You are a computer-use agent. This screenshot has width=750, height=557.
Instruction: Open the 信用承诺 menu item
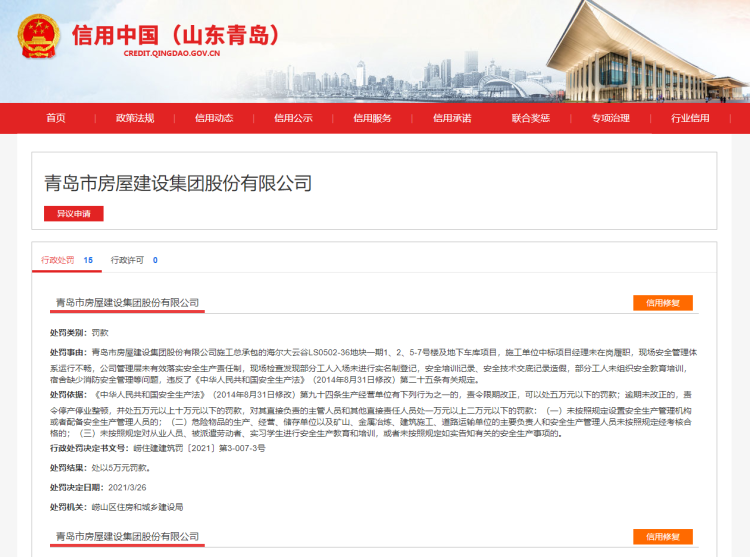point(452,118)
